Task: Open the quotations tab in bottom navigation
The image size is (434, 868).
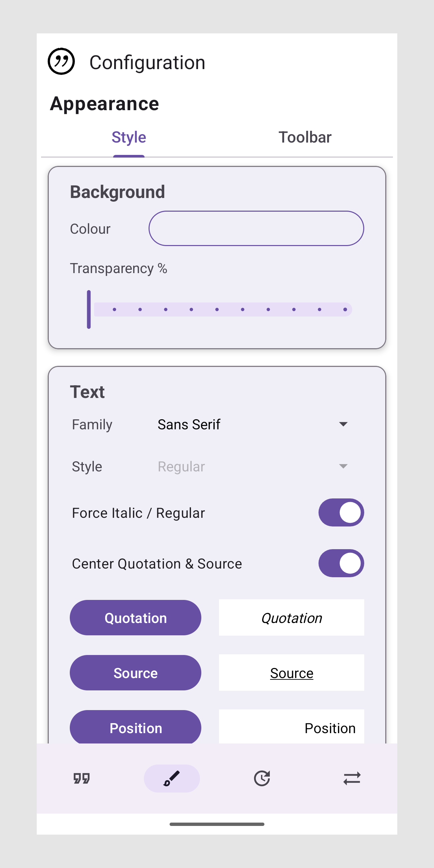Action: (x=81, y=779)
